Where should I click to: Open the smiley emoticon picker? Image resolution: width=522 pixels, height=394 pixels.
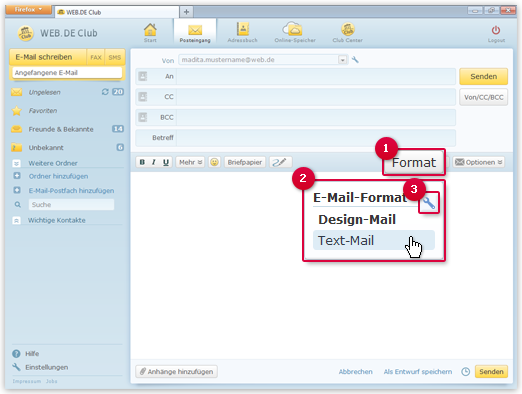214,162
